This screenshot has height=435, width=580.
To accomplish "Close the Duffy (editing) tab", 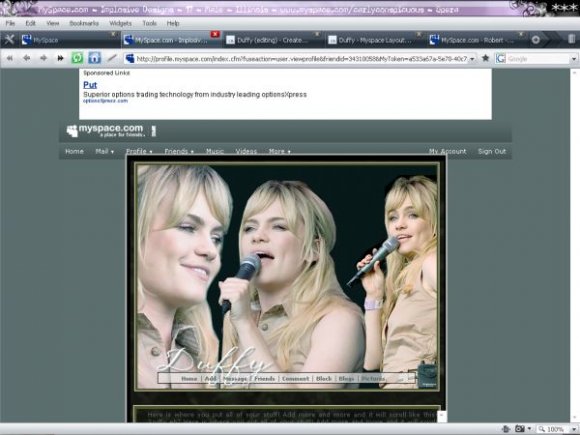I will pos(317,34).
